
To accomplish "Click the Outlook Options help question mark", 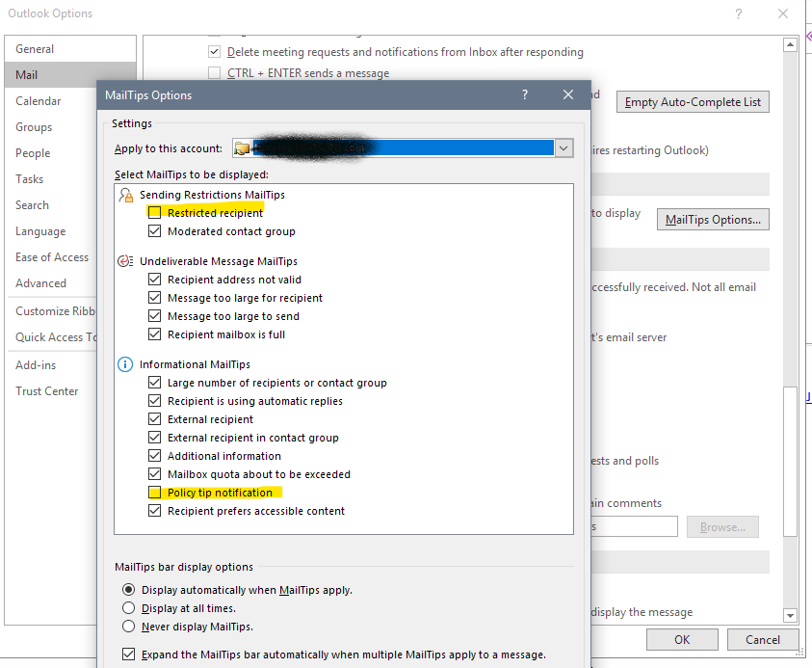I will pyautogui.click(x=739, y=13).
